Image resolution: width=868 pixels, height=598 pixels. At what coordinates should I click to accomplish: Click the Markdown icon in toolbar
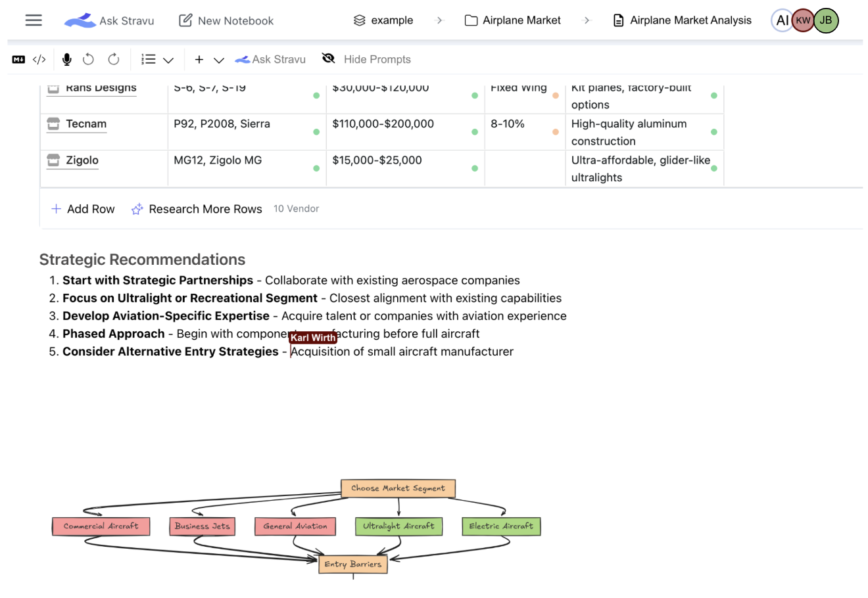coord(18,60)
